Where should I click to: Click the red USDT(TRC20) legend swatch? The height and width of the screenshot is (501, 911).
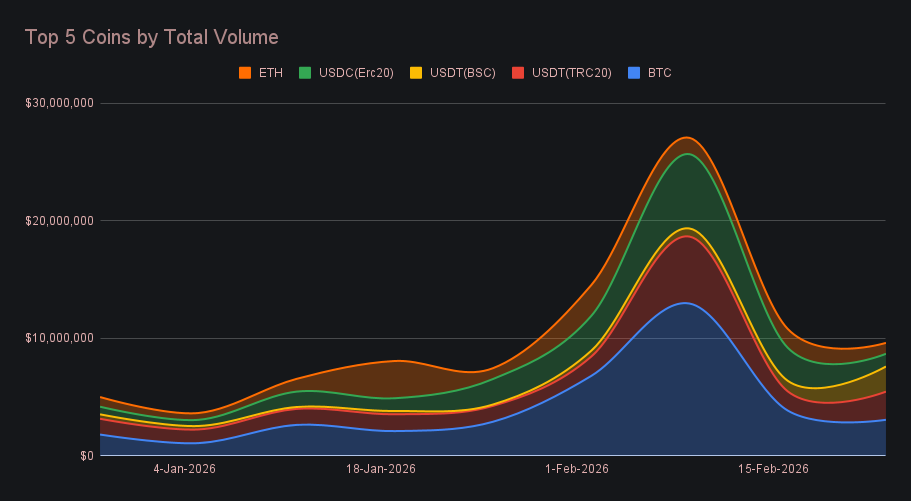(x=518, y=73)
